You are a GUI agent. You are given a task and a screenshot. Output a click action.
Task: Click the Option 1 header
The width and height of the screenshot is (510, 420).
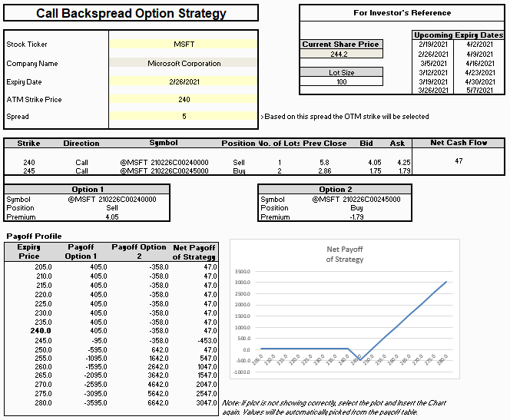click(x=87, y=190)
